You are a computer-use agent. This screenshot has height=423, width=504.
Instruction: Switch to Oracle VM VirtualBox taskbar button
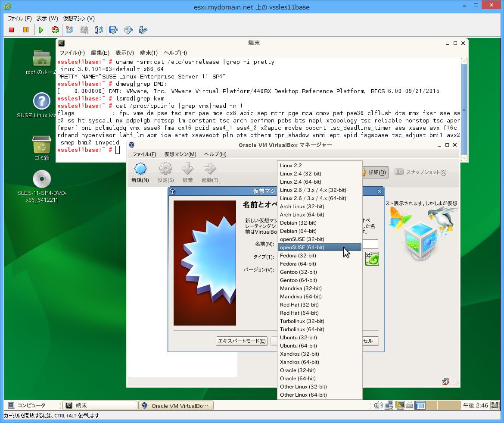coord(176,405)
